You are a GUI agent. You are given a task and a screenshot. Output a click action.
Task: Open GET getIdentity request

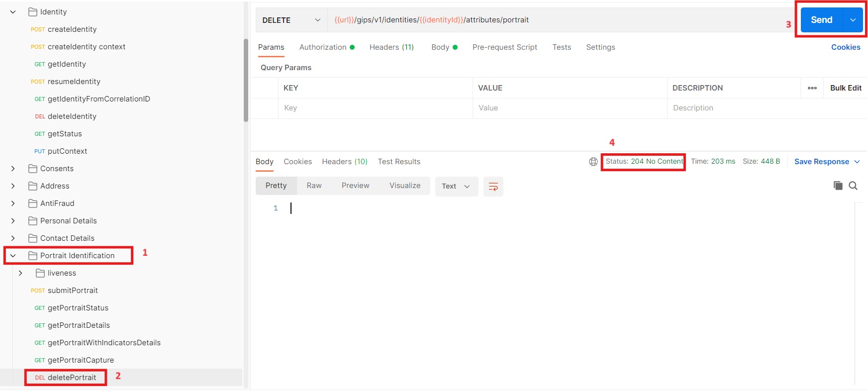point(60,64)
